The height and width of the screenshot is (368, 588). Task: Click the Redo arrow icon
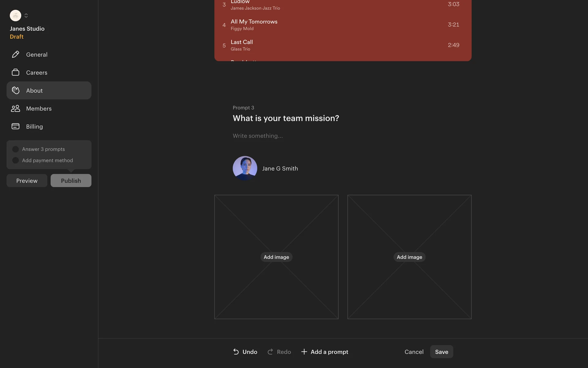point(270,352)
